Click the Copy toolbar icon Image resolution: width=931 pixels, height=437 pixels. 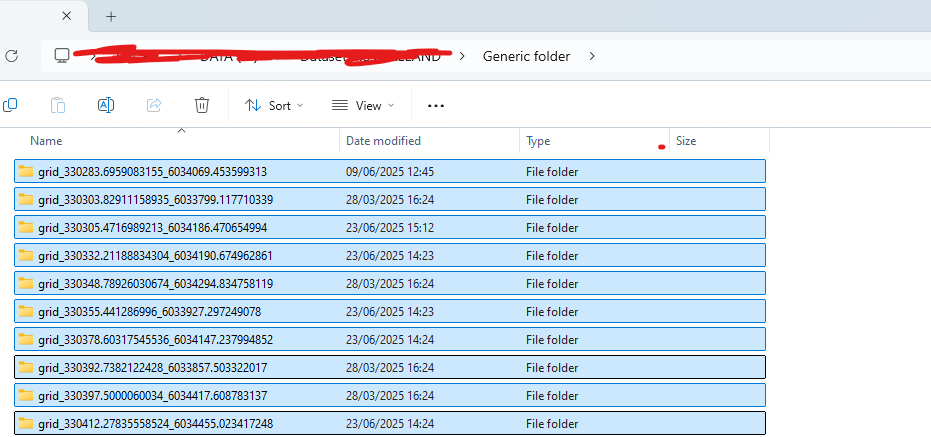[10, 106]
